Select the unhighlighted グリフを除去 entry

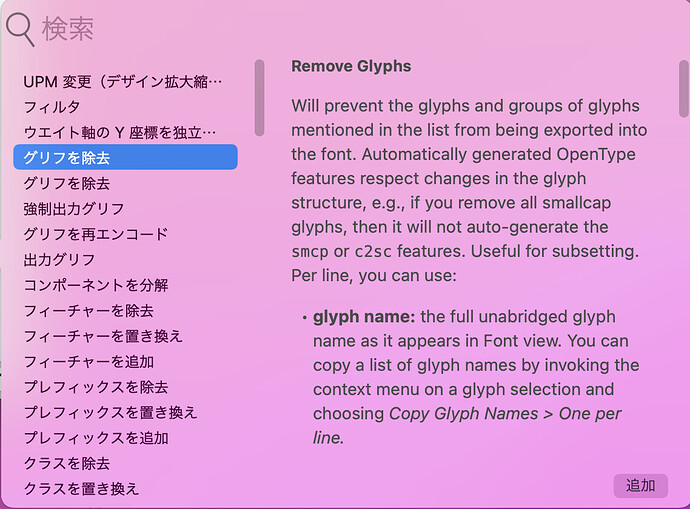coord(125,183)
